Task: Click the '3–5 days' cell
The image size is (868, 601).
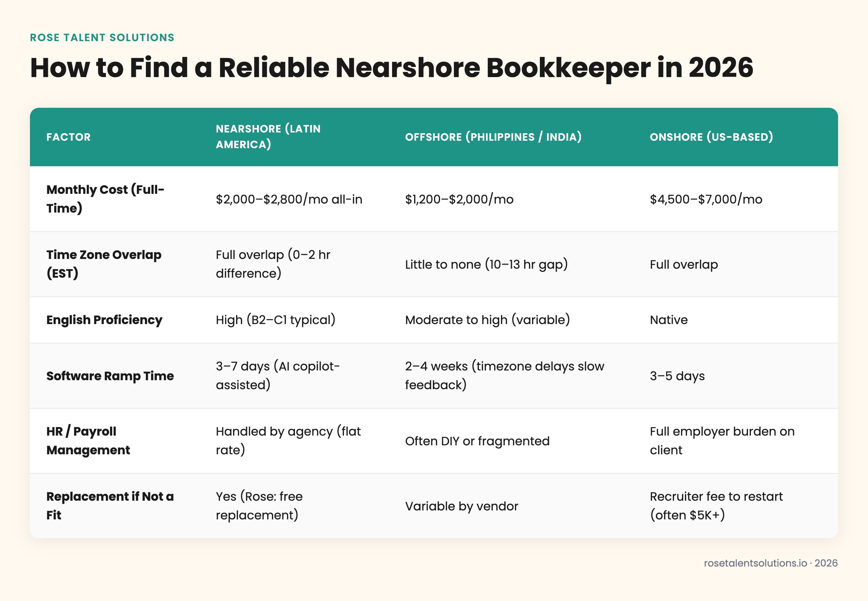Action: pyautogui.click(x=677, y=376)
